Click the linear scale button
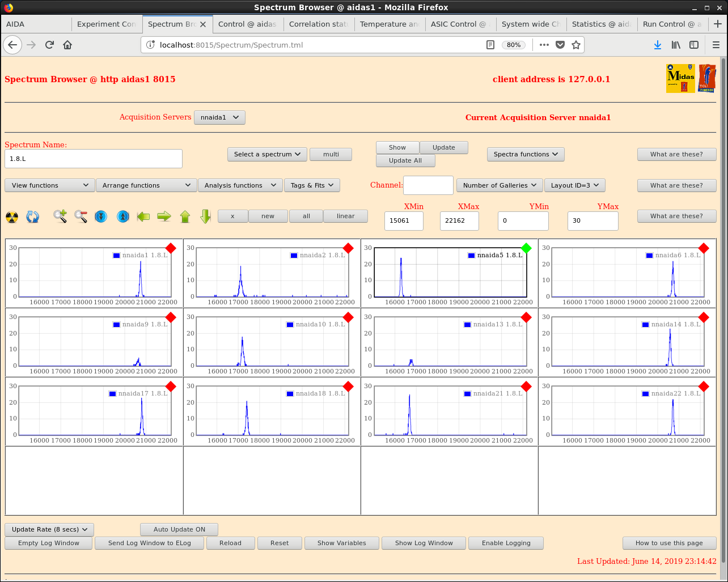This screenshot has width=728, height=582. coord(346,216)
